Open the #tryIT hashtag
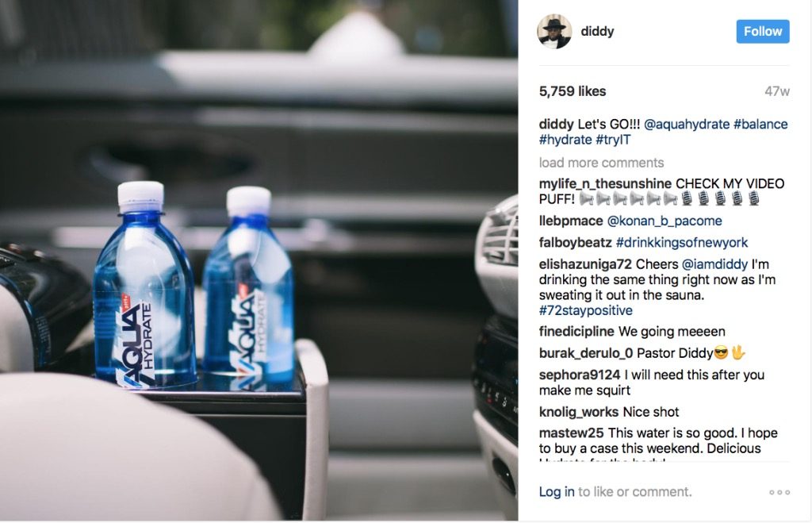The width and height of the screenshot is (812, 523). (613, 140)
